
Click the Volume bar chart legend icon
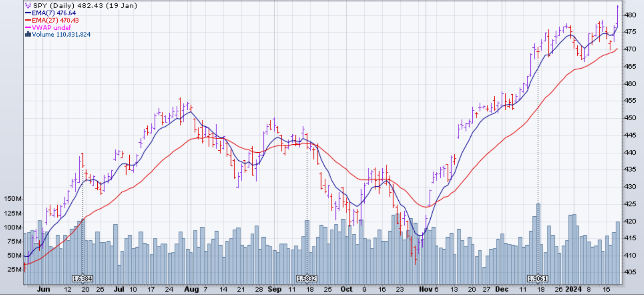[28, 34]
